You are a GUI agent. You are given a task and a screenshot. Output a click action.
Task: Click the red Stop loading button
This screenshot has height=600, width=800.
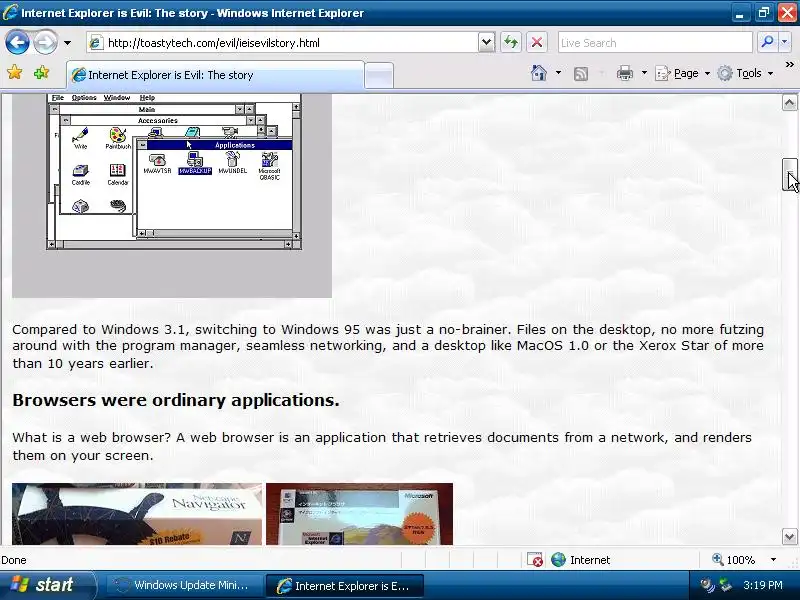pyautogui.click(x=537, y=42)
